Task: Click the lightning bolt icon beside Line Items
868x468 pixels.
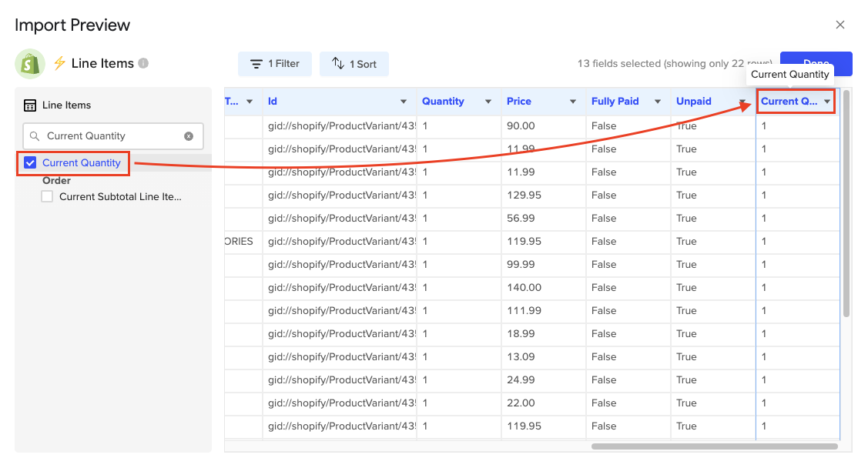Action: coord(59,63)
